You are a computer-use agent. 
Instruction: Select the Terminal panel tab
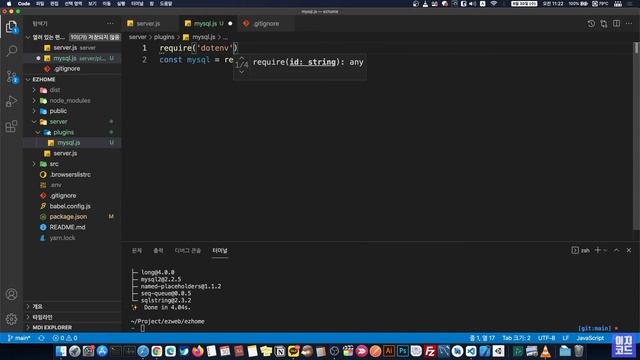click(220, 251)
